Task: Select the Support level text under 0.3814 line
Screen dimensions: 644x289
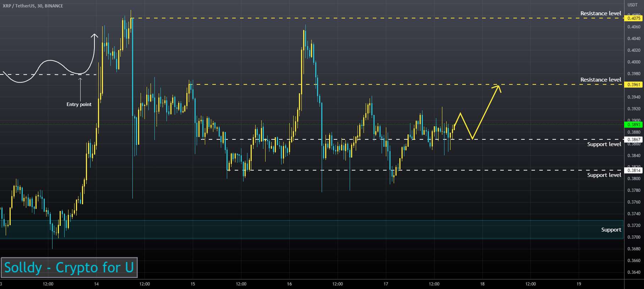Action: [x=604, y=175]
